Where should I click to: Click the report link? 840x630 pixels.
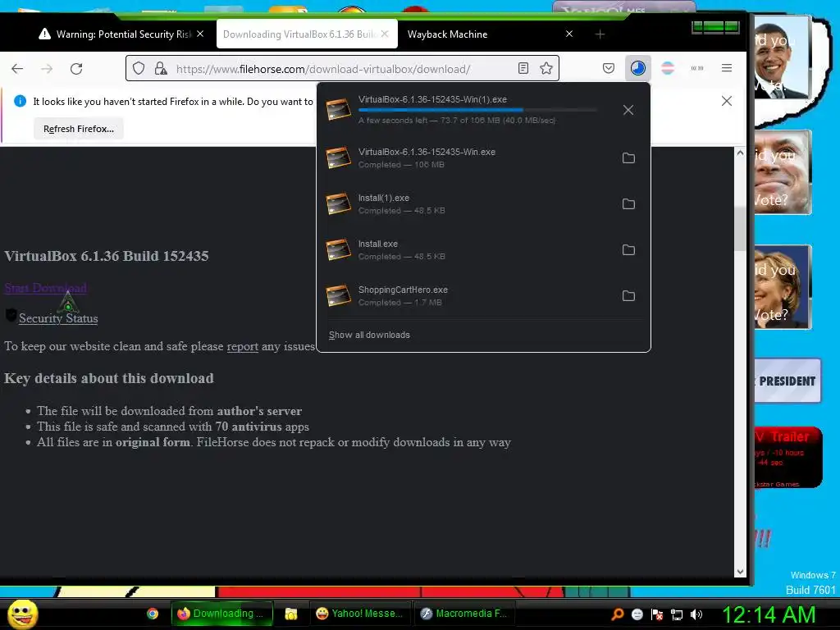pyautogui.click(x=242, y=347)
